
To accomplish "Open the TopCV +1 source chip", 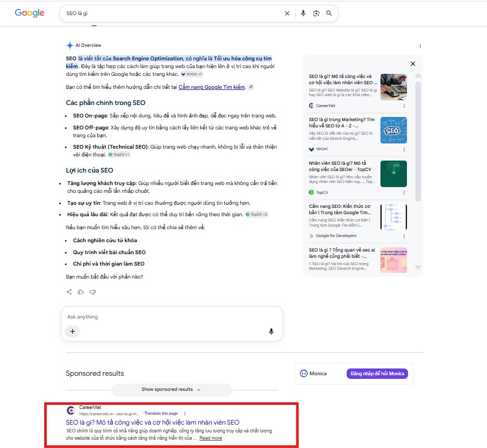I will pyautogui.click(x=119, y=154).
